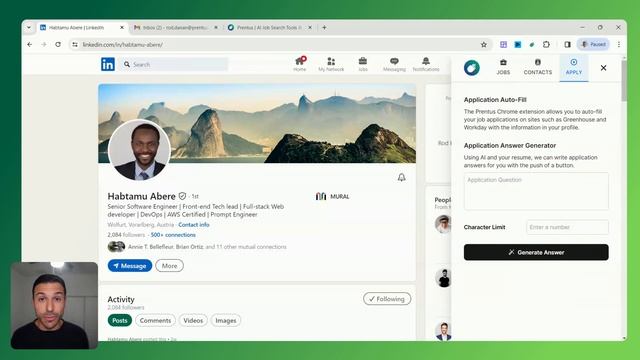The image size is (640, 360).
Task: Click the Application Question text area
Action: click(x=536, y=191)
